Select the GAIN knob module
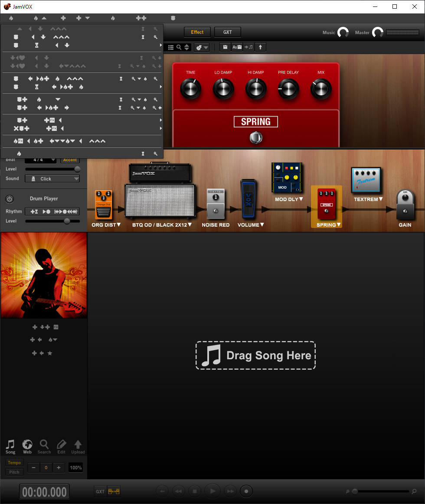Image resolution: width=425 pixels, height=504 pixels. [405, 205]
